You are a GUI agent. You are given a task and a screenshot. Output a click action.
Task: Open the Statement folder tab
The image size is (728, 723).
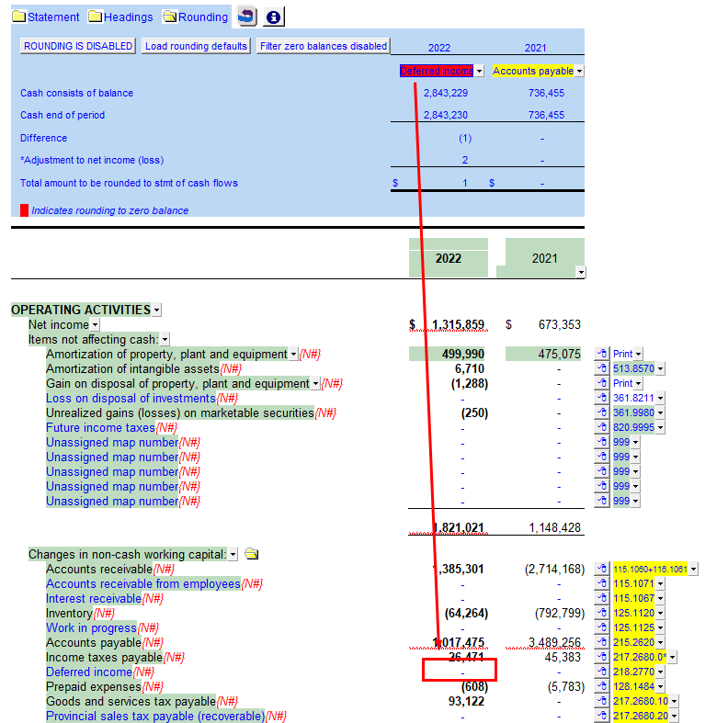tap(46, 17)
